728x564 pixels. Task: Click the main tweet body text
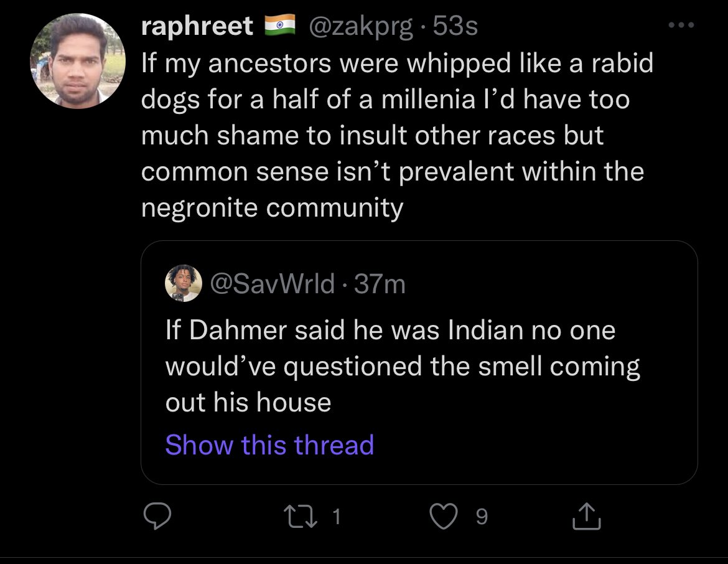pos(392,136)
